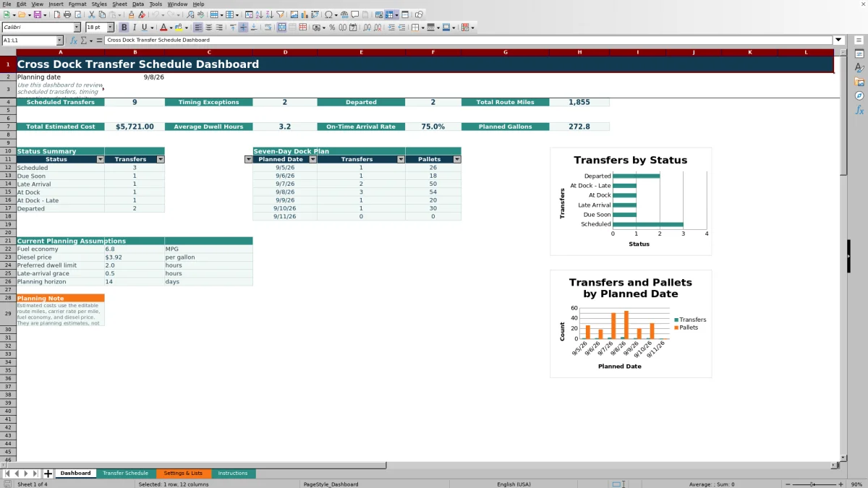Open the sidebar Properties panel icon

[859, 54]
